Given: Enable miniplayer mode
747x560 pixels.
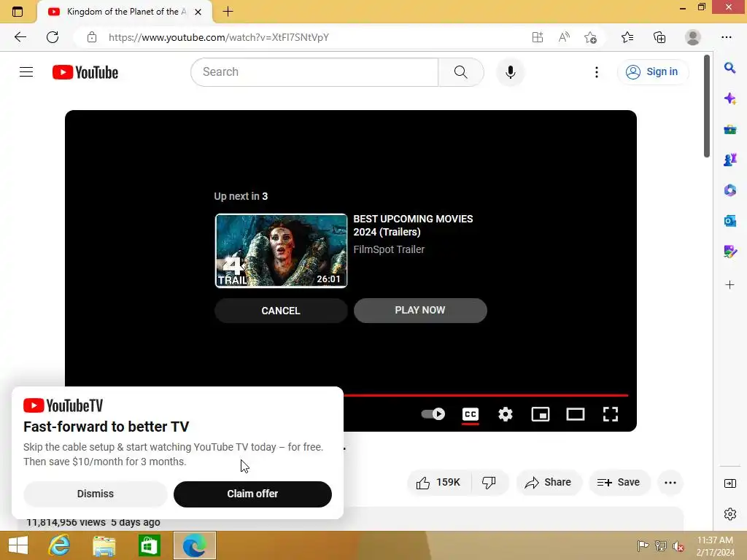Looking at the screenshot, I should (541, 414).
